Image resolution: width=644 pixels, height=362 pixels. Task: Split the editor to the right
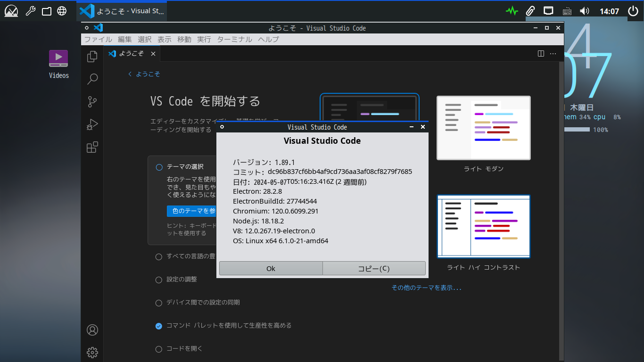[x=541, y=54]
